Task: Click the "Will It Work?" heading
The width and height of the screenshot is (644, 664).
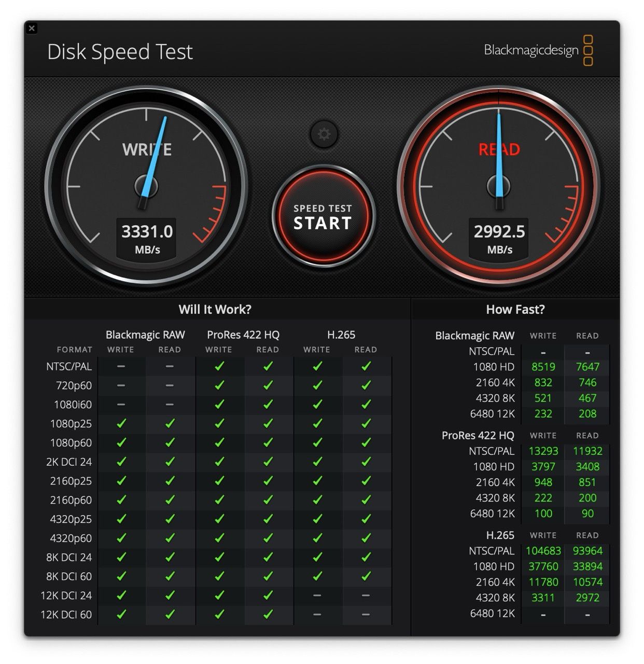Action: pos(215,310)
